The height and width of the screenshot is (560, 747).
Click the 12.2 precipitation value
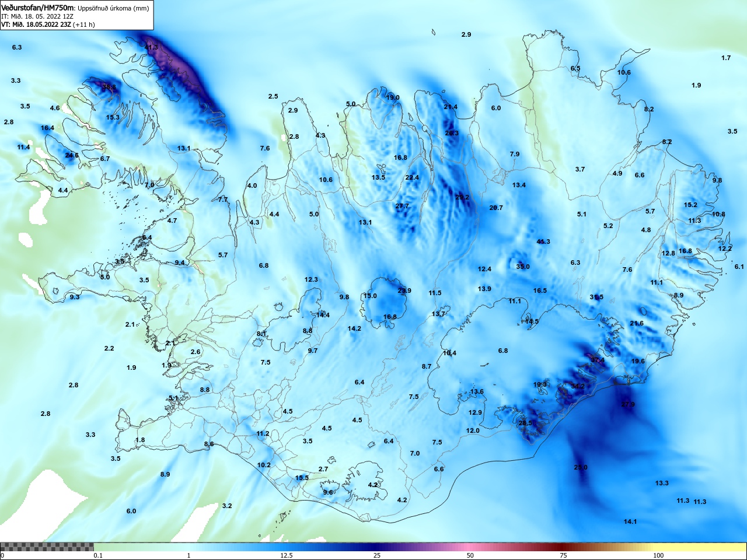point(725,249)
